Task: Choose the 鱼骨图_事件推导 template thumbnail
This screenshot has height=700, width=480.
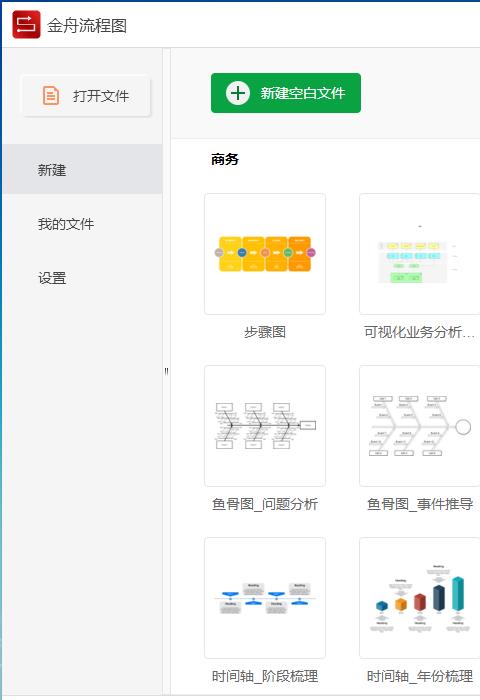Action: pyautogui.click(x=420, y=426)
